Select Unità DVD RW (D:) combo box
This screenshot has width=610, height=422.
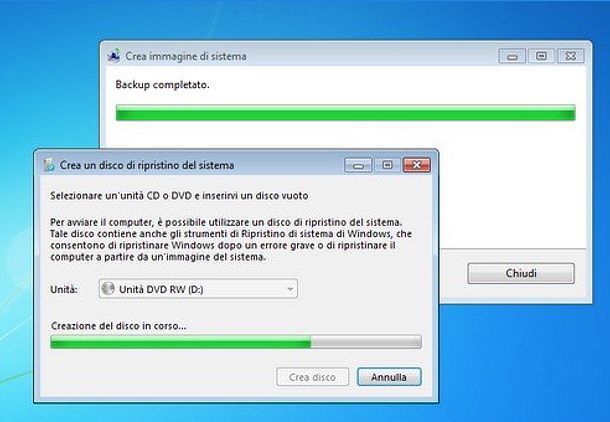coord(198,289)
